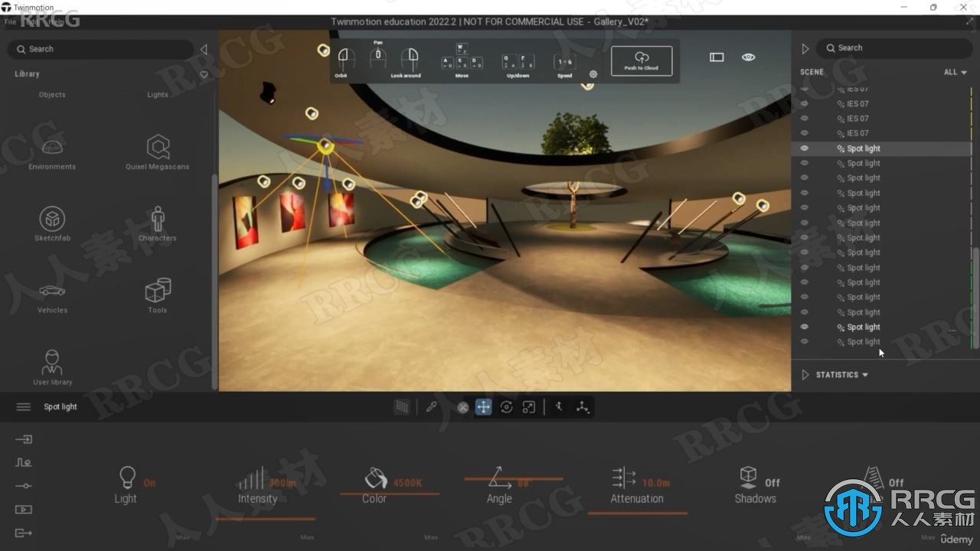Open the hamburger menu beside Spot light
The height and width of the screenshot is (551, 980).
coord(24,406)
